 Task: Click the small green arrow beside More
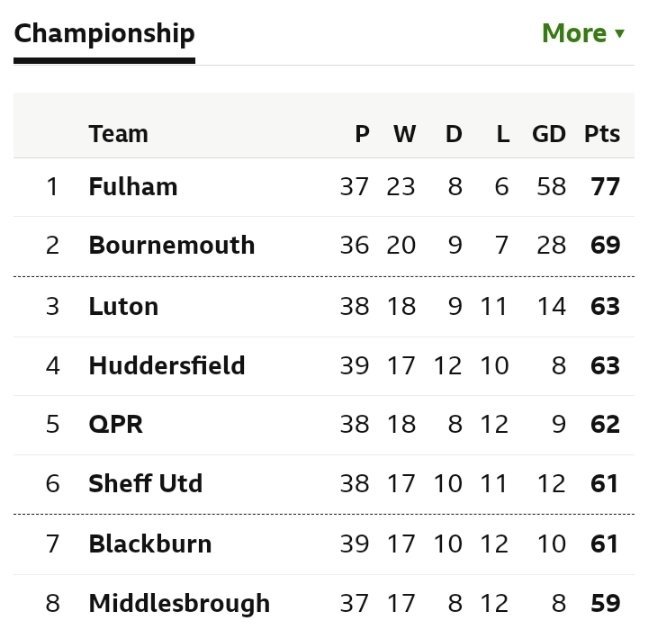tap(619, 33)
